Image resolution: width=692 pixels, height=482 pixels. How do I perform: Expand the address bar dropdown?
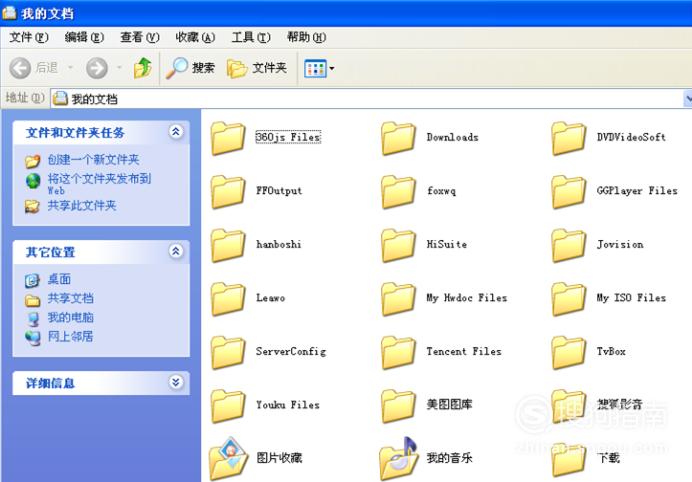688,98
